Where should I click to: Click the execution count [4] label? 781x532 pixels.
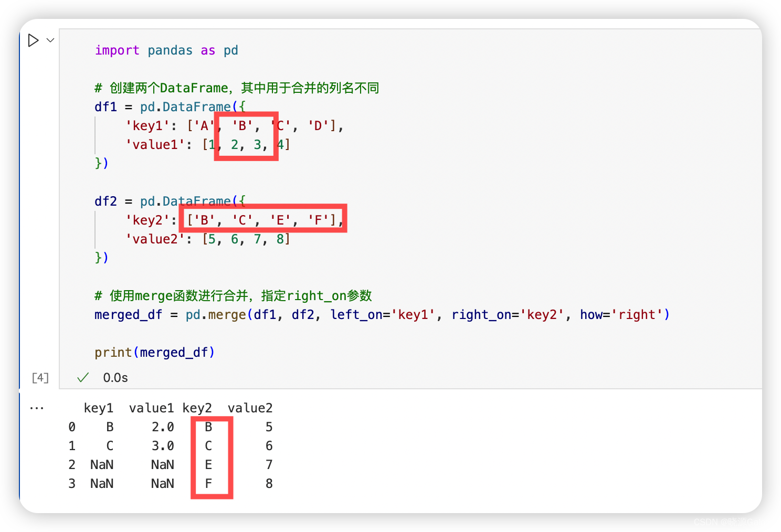40,378
